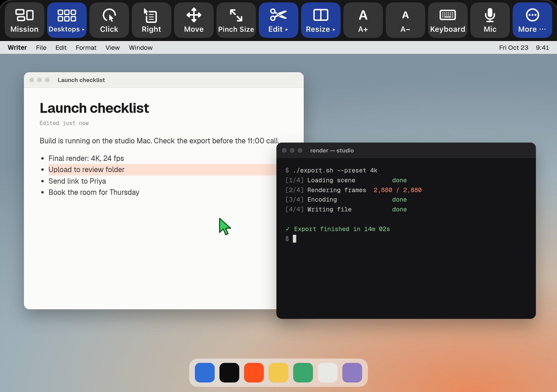557x392 pixels.
Task: Show the on-screen Keyboard
Action: [x=448, y=20]
